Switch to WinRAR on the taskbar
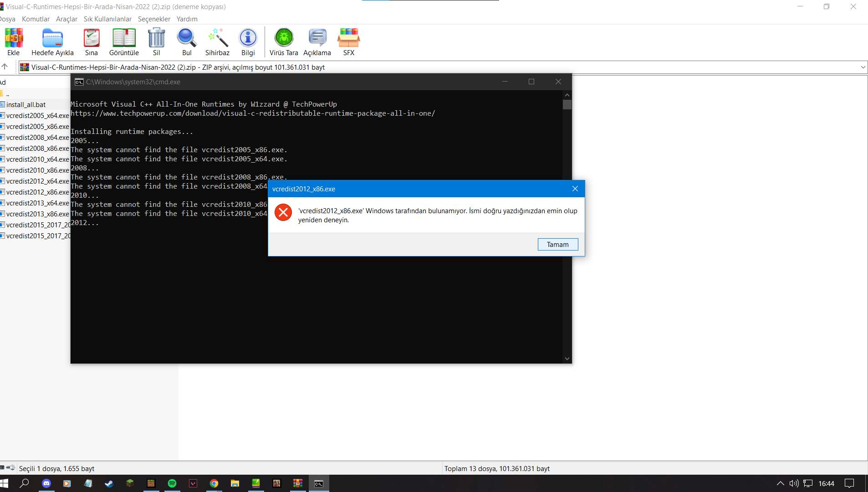Screen dimensions: 868x492 (x=298, y=483)
